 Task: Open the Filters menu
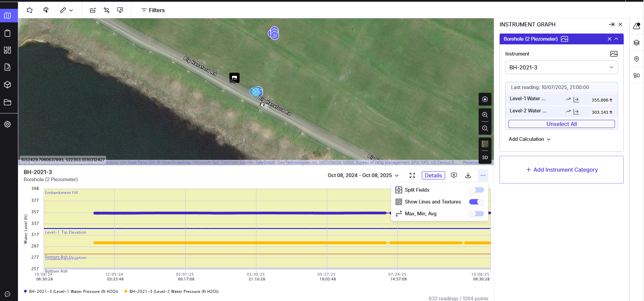click(153, 10)
